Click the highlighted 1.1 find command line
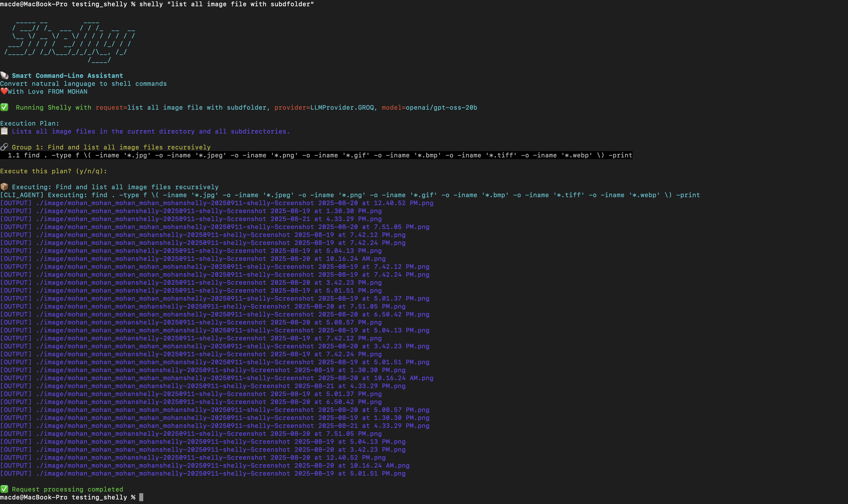 (x=319, y=155)
